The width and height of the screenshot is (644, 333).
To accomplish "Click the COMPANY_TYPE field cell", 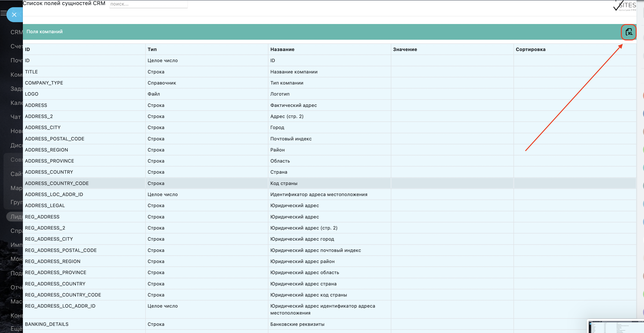I will point(44,83).
